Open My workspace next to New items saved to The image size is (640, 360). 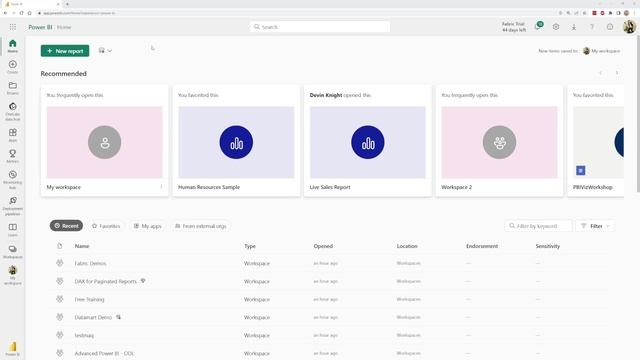point(602,51)
